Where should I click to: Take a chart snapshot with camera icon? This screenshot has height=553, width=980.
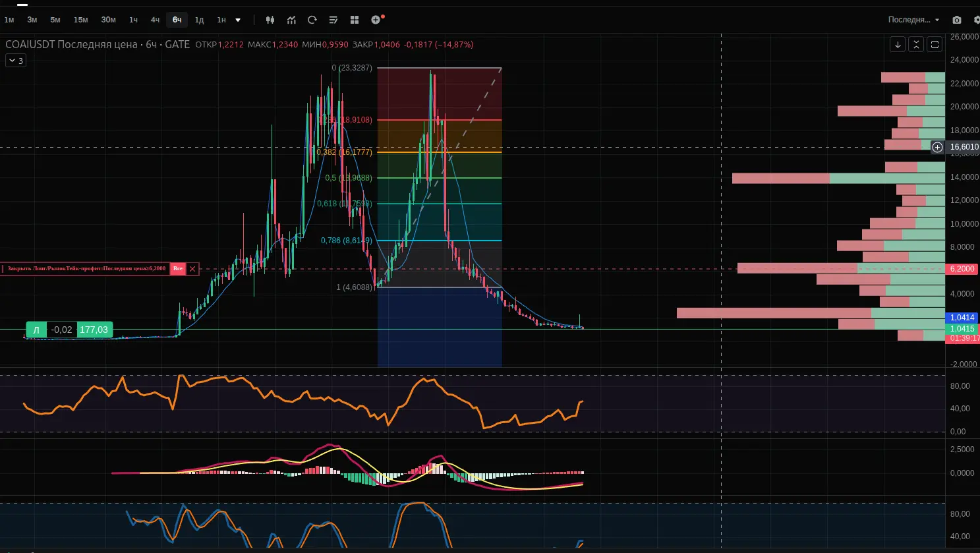pyautogui.click(x=957, y=20)
